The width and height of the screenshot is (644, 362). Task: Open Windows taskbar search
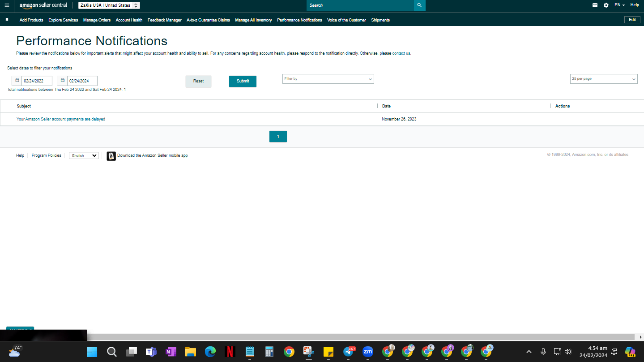pyautogui.click(x=112, y=352)
